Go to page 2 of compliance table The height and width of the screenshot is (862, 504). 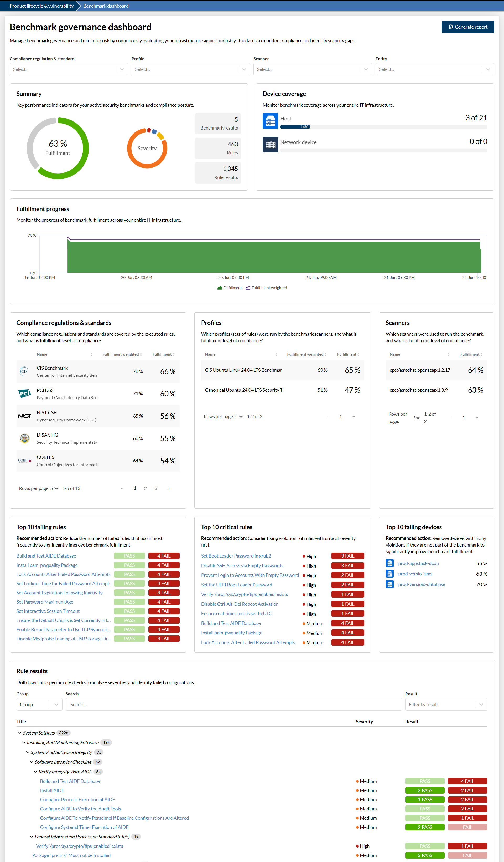[x=145, y=488]
